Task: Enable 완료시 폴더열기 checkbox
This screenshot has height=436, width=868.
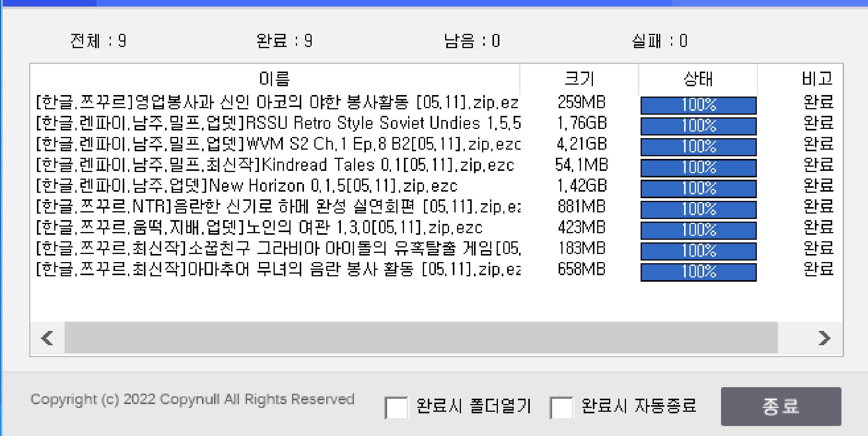Action: 396,408
